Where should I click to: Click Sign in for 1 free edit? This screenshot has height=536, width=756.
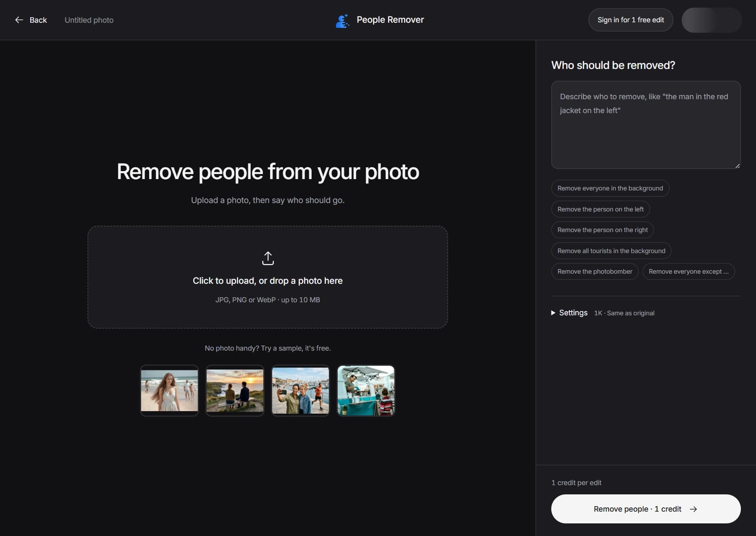pyautogui.click(x=630, y=20)
